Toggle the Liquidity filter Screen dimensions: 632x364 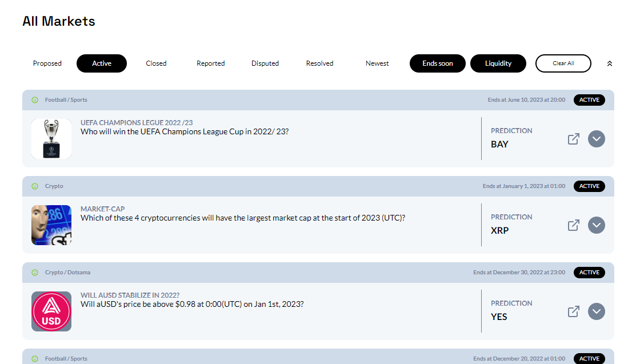click(498, 63)
